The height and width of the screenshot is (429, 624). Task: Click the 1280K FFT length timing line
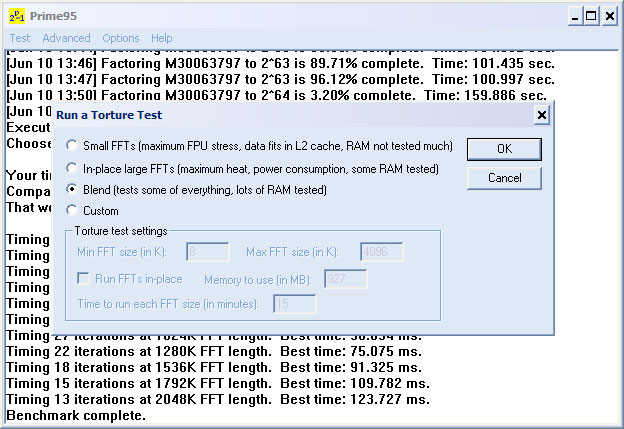pos(214,352)
